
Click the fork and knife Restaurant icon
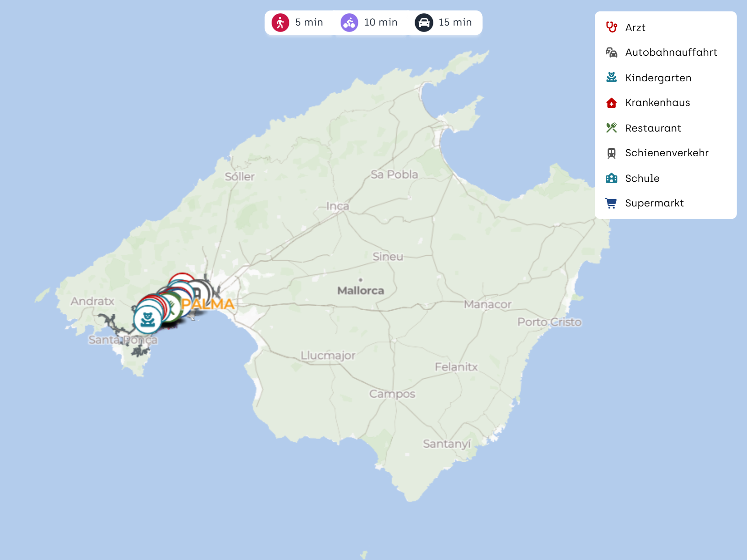tap(611, 128)
